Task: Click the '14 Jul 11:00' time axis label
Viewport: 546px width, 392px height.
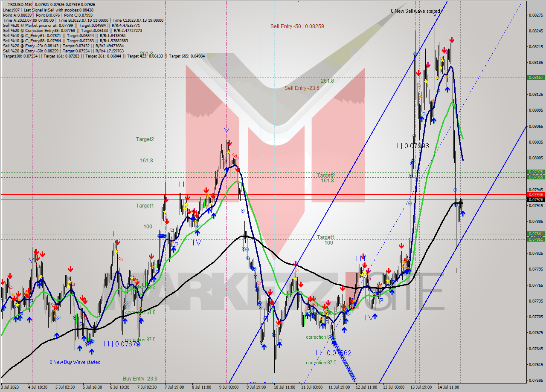Action: pos(448,387)
